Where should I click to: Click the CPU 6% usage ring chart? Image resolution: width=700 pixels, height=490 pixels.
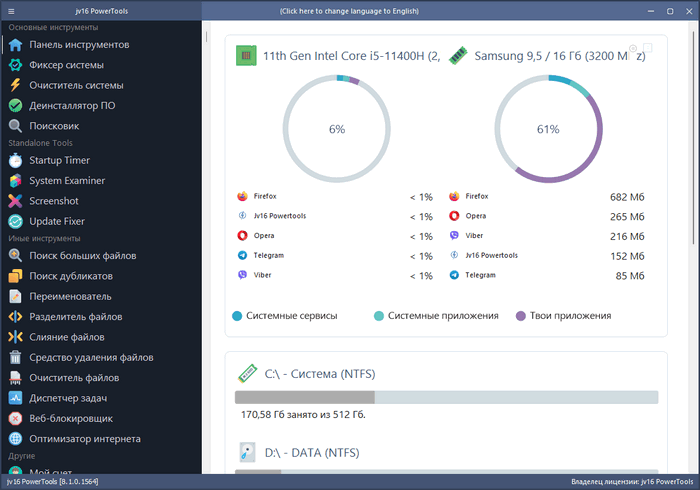[x=337, y=129]
